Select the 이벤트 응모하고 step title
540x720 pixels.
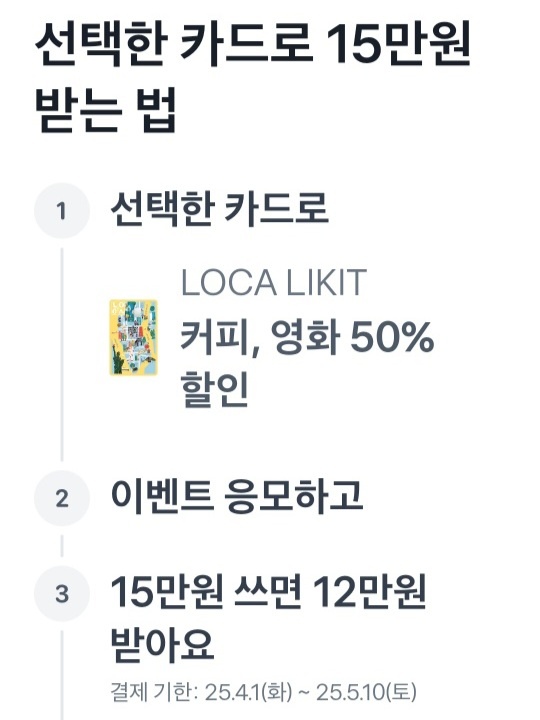click(x=237, y=496)
